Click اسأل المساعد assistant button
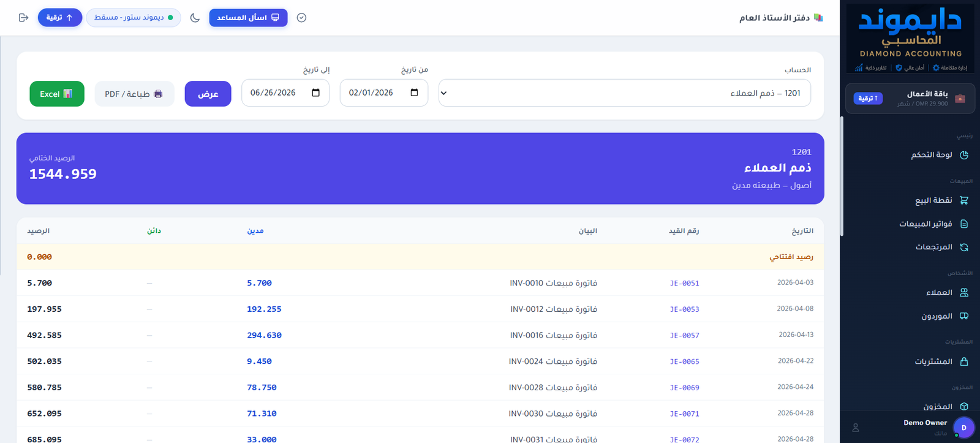This screenshot has width=980, height=443. [248, 18]
